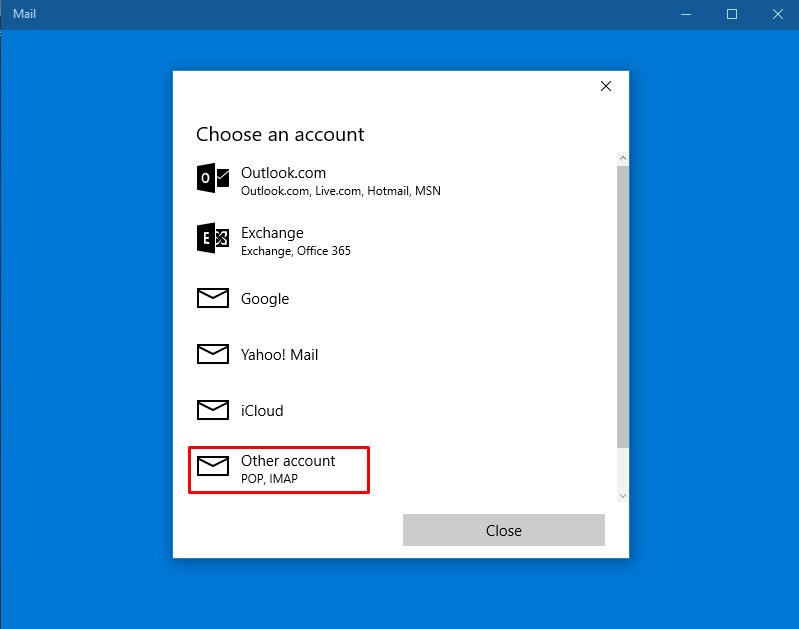Minimize the Mail window

[686, 14]
